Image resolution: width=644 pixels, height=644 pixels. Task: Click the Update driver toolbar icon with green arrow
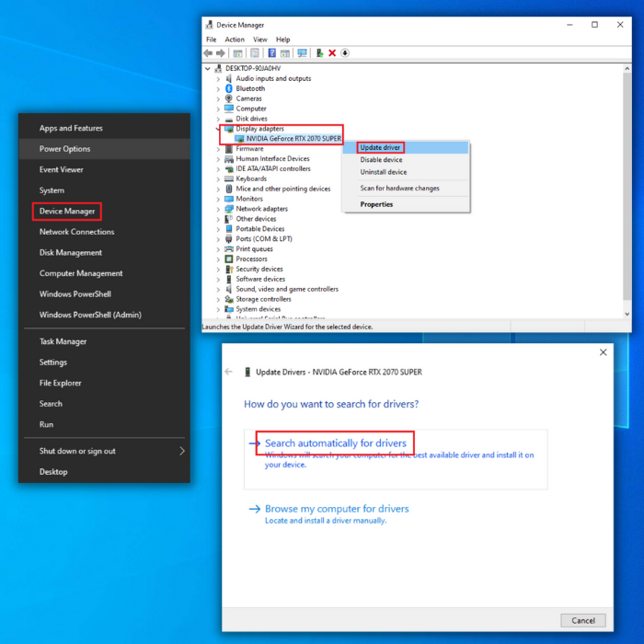319,53
